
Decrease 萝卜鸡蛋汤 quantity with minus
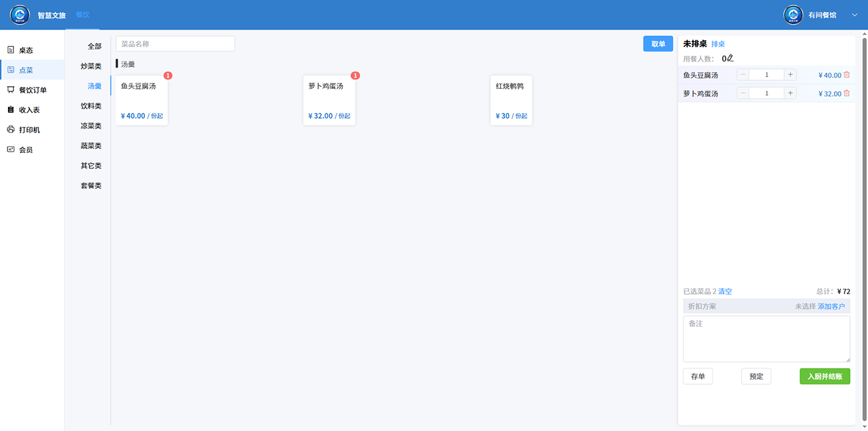(743, 94)
